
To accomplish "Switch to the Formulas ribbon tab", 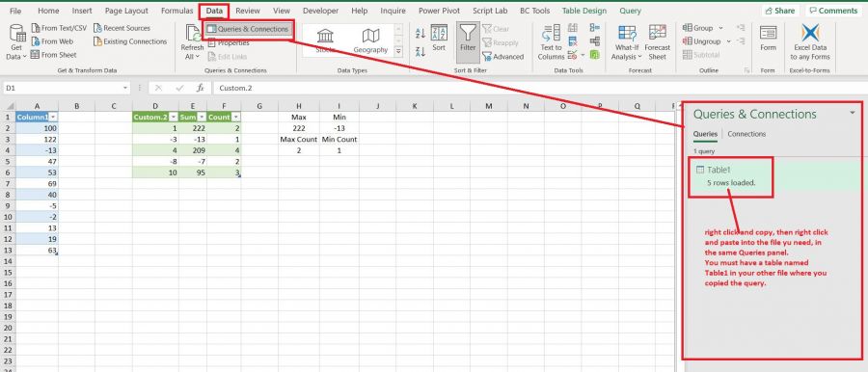I will tap(176, 11).
